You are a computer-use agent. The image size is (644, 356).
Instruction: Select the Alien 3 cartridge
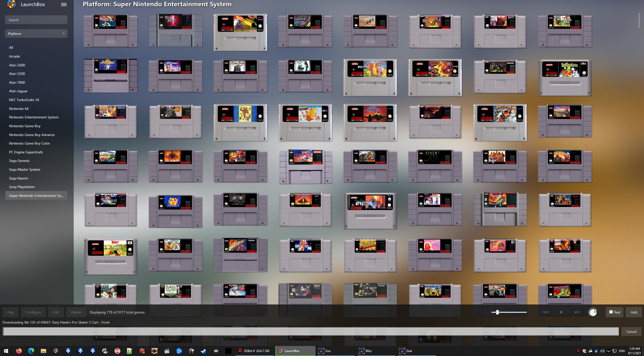click(435, 166)
